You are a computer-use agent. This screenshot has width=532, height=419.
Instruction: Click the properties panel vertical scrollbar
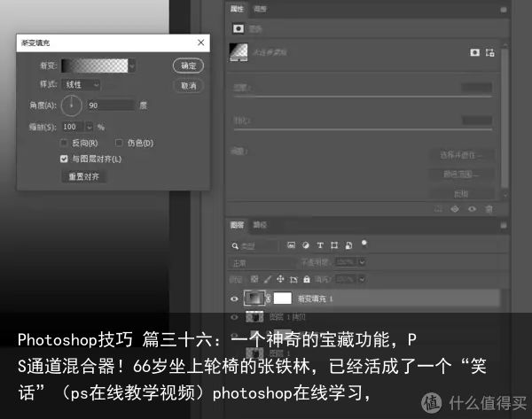coord(505,119)
